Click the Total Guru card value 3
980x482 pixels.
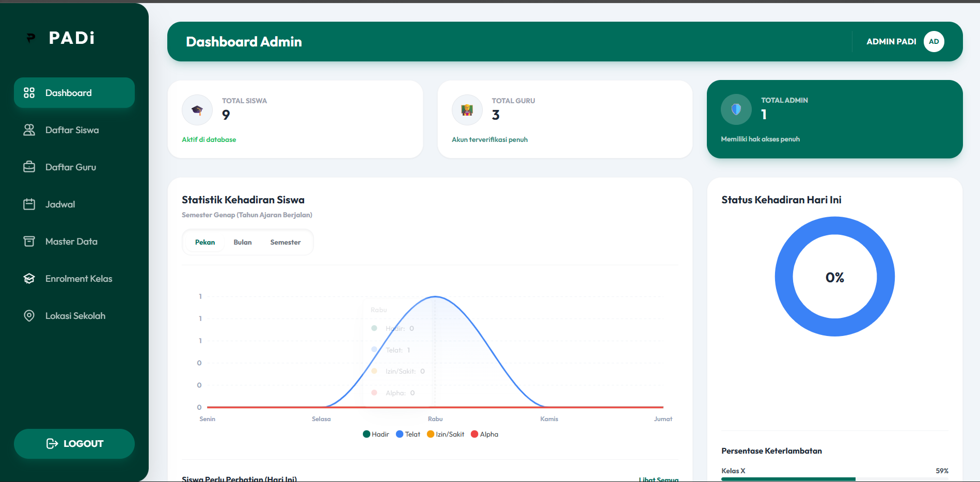click(496, 115)
